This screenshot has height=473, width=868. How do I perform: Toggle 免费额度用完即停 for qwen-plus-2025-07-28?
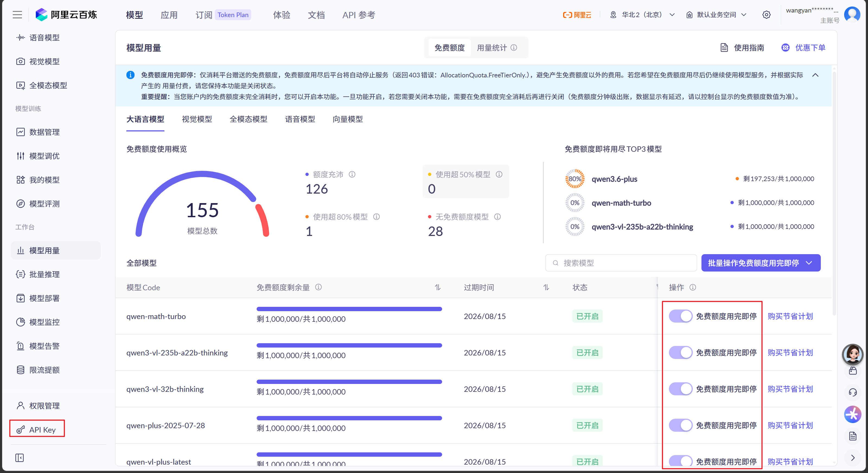tap(680, 425)
